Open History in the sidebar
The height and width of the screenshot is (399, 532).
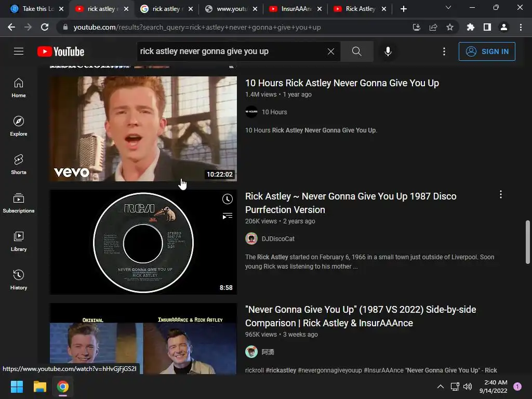(19, 280)
